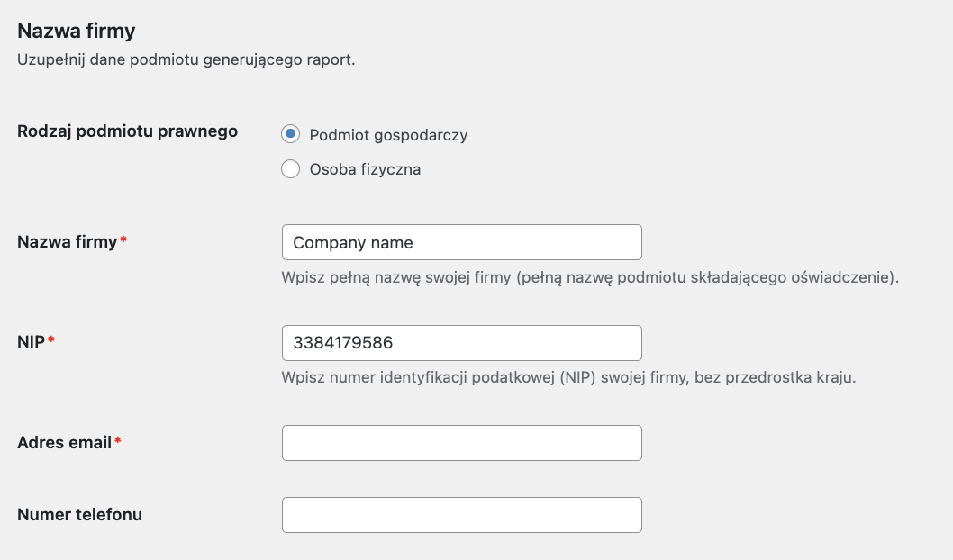Image resolution: width=953 pixels, height=560 pixels.
Task: Click the 'Adres email' field label
Action: pos(65,442)
